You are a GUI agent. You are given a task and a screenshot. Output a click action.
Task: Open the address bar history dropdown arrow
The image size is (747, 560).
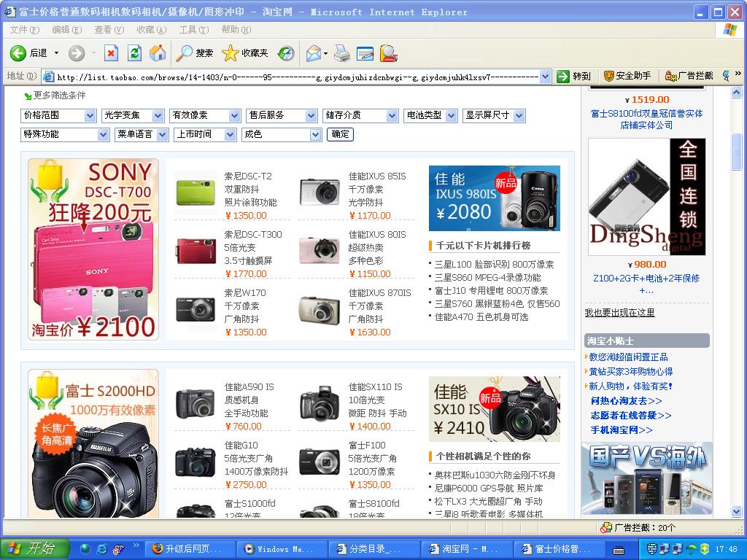545,76
